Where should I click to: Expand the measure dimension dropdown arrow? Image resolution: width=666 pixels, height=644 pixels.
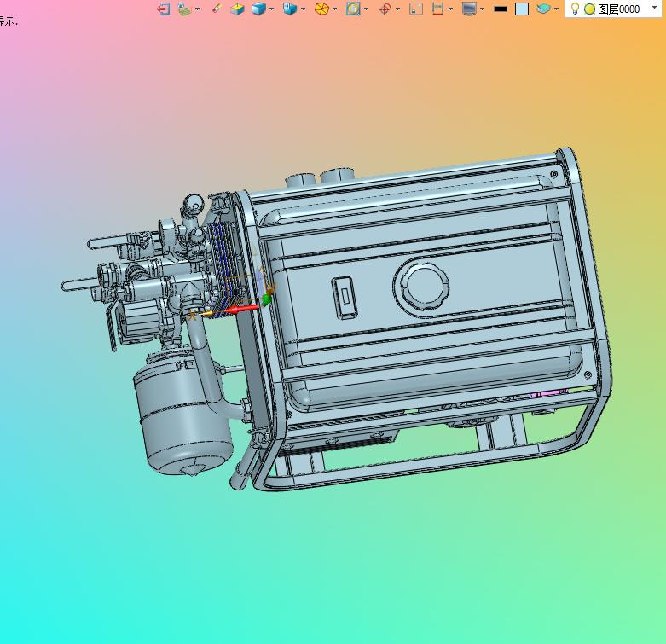pos(450,9)
